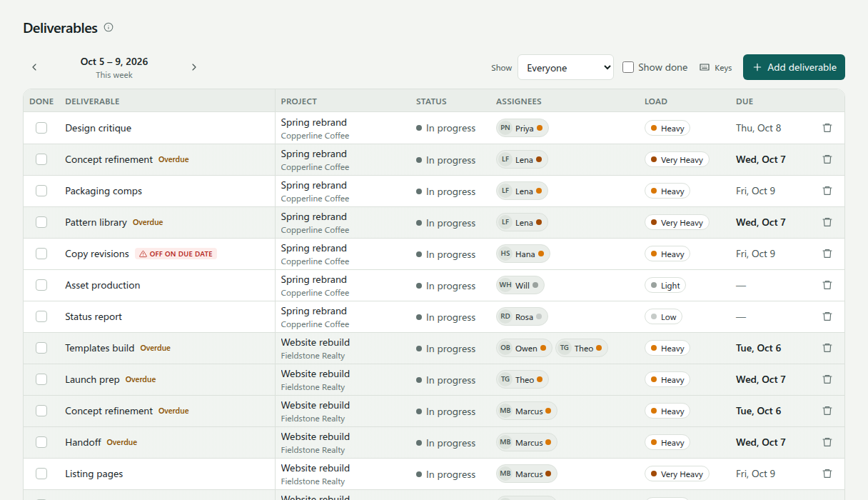Open In progress status for Design critique

coord(446,129)
